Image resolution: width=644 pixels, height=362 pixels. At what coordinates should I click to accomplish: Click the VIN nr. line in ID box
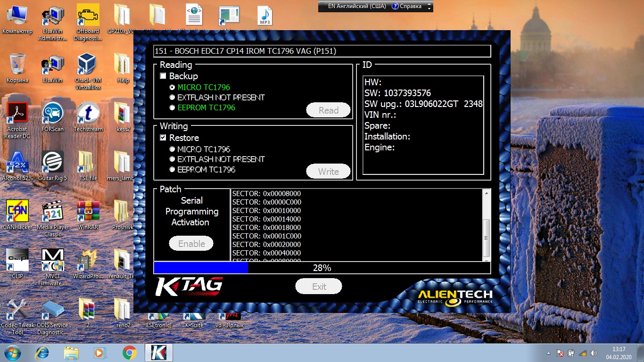pyautogui.click(x=380, y=115)
